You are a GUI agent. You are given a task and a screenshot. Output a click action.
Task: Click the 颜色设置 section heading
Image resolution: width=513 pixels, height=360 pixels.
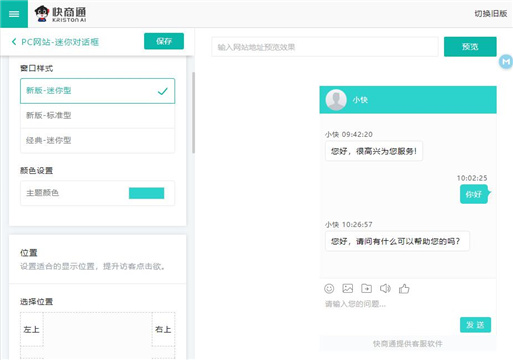(37, 171)
